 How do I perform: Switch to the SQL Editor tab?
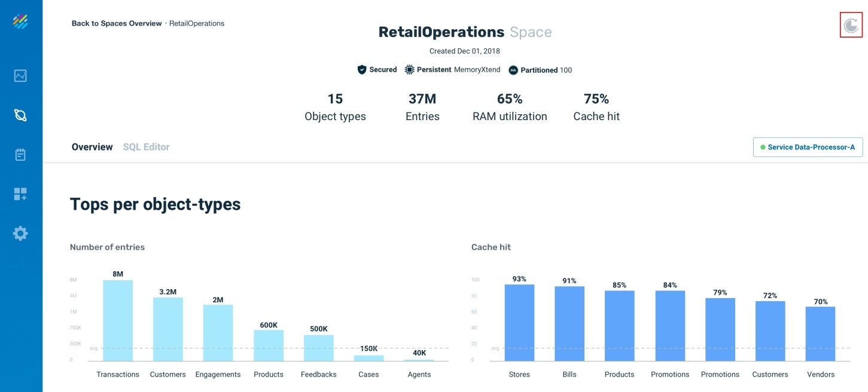pyautogui.click(x=146, y=147)
